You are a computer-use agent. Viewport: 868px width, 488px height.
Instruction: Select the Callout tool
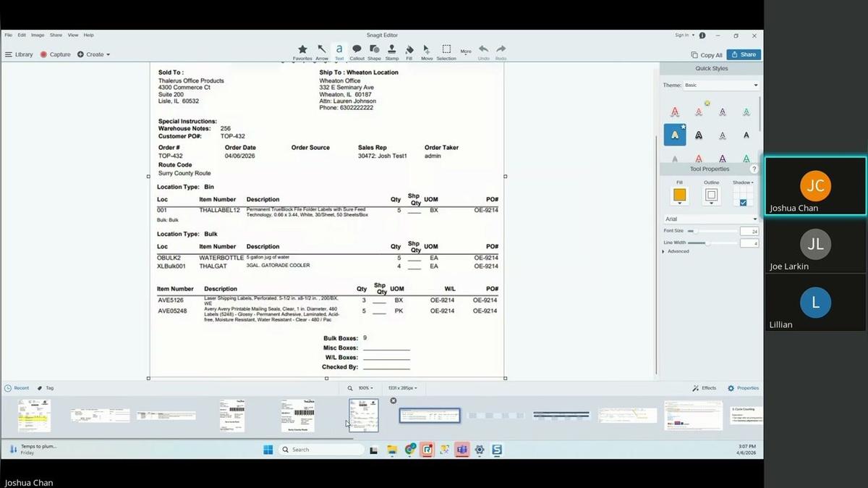pyautogui.click(x=357, y=51)
